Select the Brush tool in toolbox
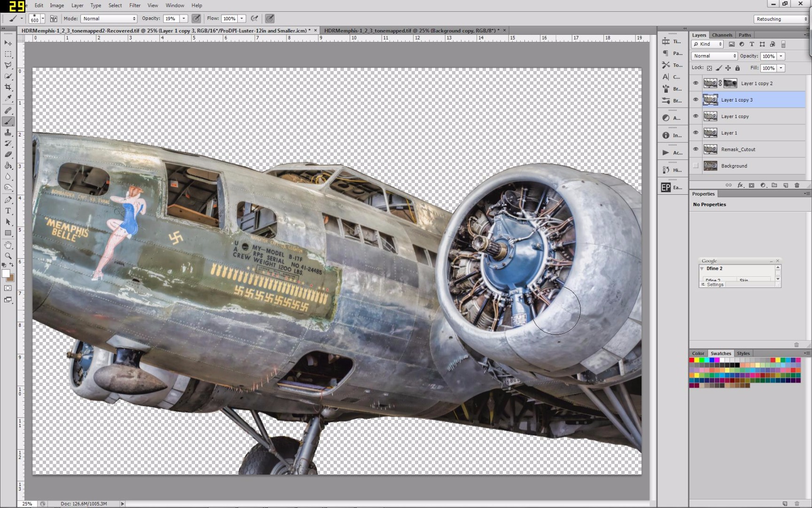812x508 pixels. click(8, 122)
